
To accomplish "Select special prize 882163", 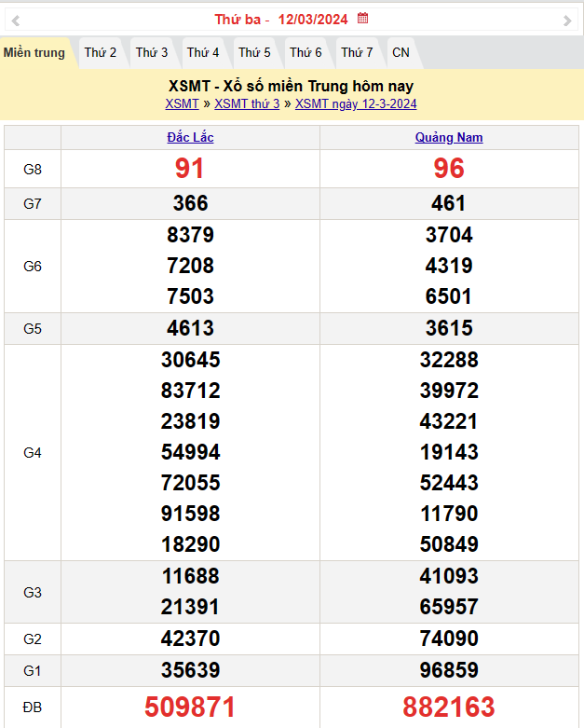I will (x=449, y=707).
